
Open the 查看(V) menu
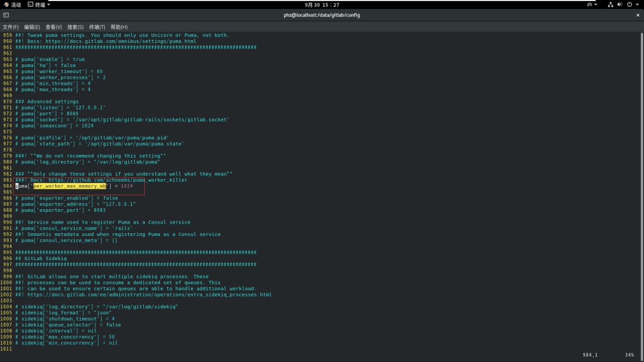click(x=54, y=27)
